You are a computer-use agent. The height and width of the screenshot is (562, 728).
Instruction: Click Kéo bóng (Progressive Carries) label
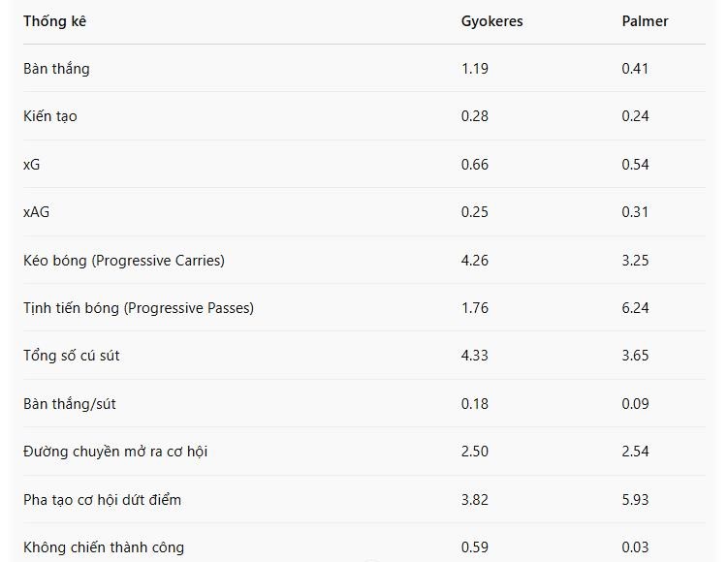(124, 261)
